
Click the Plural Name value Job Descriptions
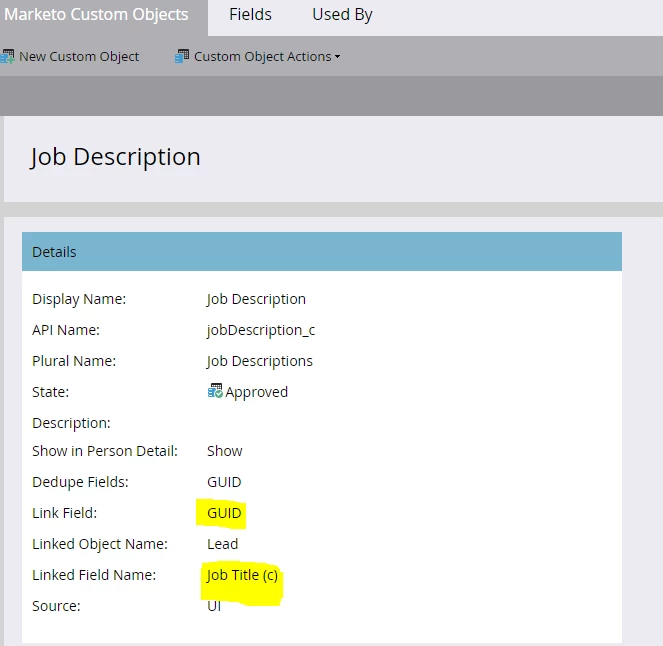(x=260, y=361)
